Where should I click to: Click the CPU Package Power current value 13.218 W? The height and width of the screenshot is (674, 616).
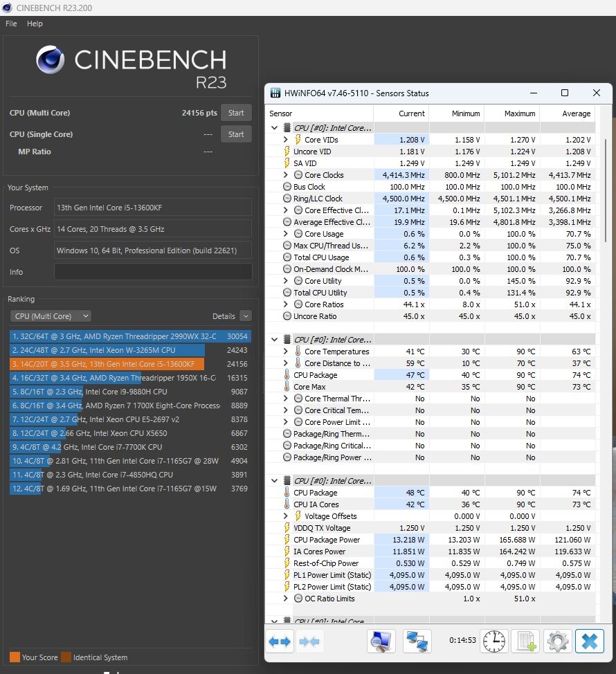pos(408,540)
